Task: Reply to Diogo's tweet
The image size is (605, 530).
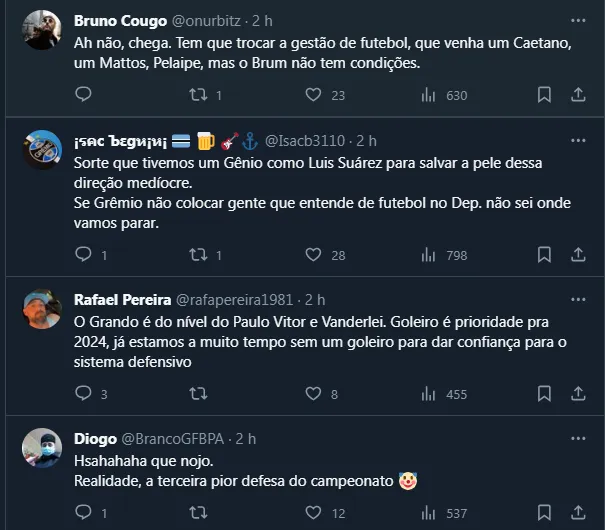Action: 84,513
